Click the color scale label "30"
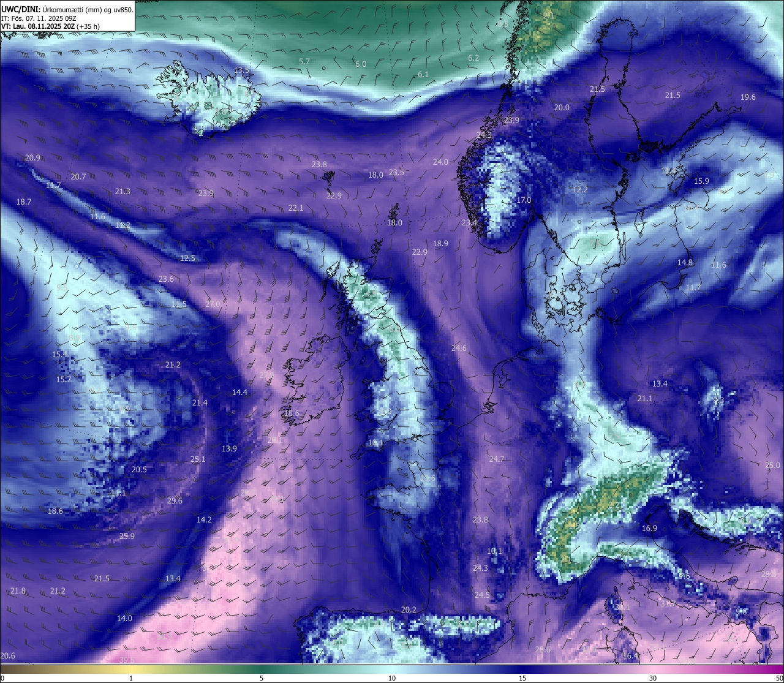 [653, 678]
